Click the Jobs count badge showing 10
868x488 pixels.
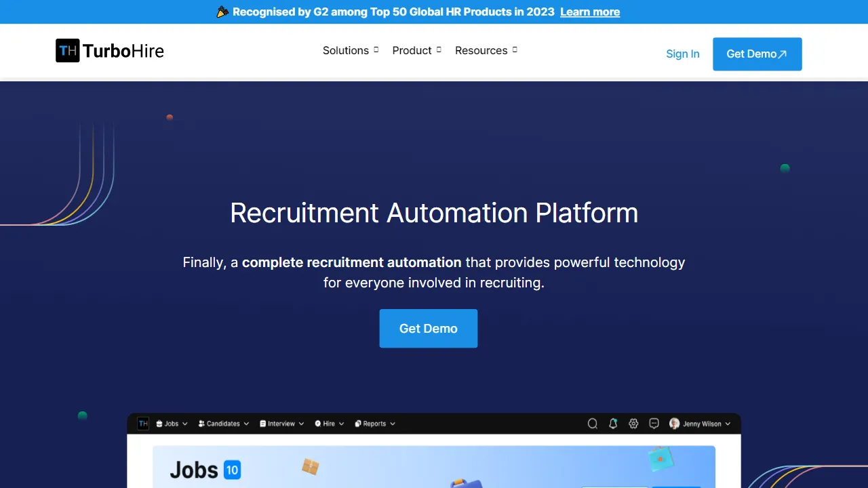tap(232, 470)
